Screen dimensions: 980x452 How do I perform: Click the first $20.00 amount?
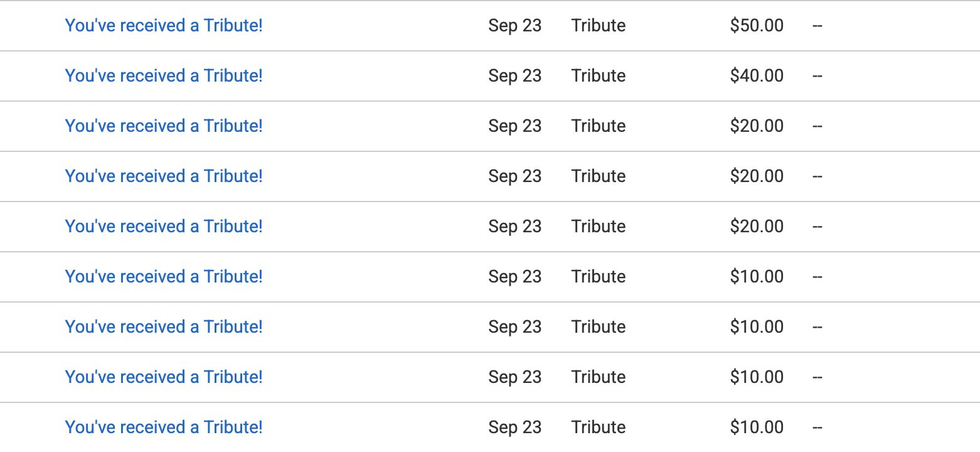click(x=757, y=126)
